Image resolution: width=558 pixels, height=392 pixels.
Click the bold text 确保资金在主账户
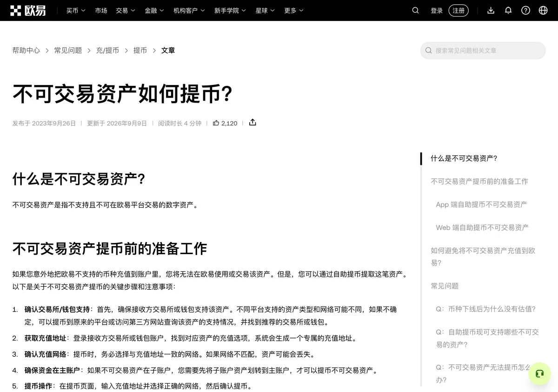53,370
